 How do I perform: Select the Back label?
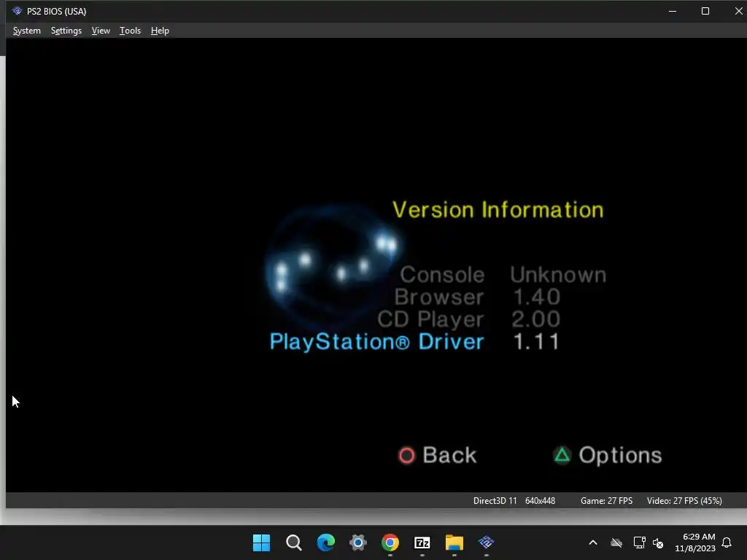(x=449, y=455)
